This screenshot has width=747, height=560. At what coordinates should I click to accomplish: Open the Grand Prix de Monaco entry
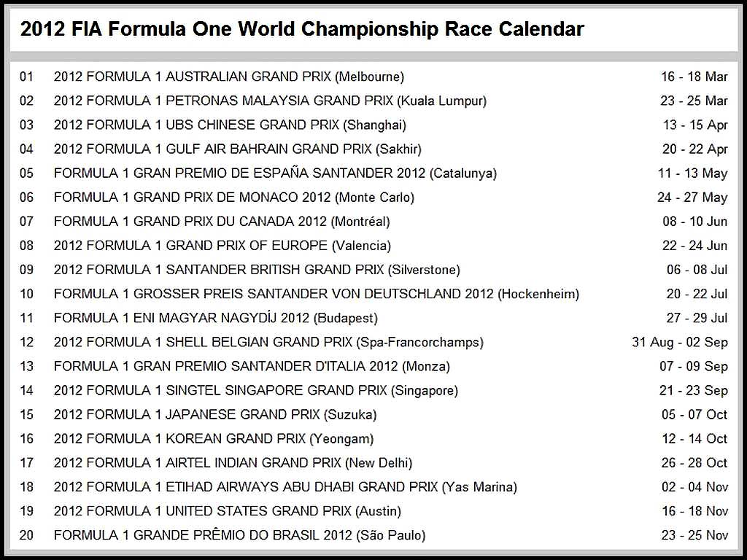pos(233,198)
